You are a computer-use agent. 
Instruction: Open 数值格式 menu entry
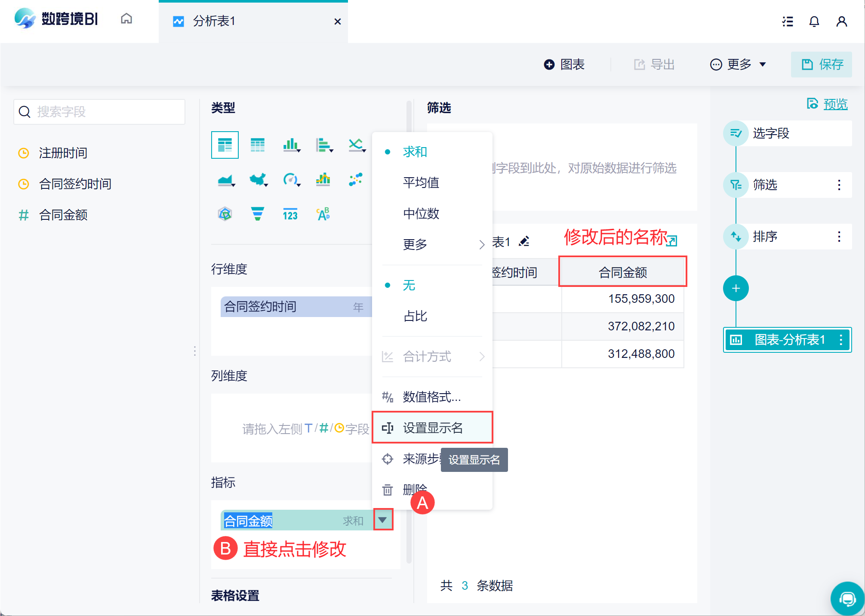click(x=431, y=397)
